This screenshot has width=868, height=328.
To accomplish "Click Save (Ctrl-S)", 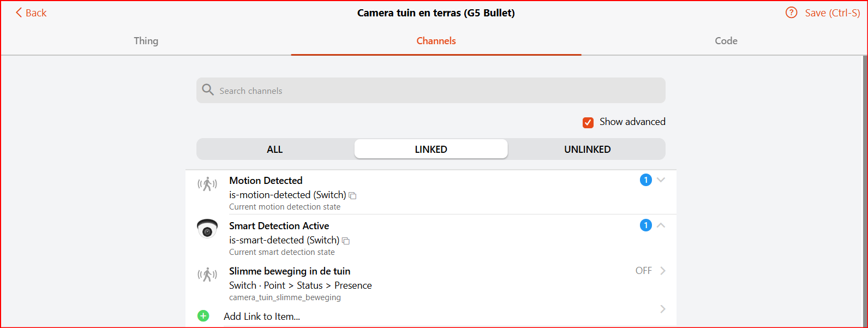I will point(832,13).
